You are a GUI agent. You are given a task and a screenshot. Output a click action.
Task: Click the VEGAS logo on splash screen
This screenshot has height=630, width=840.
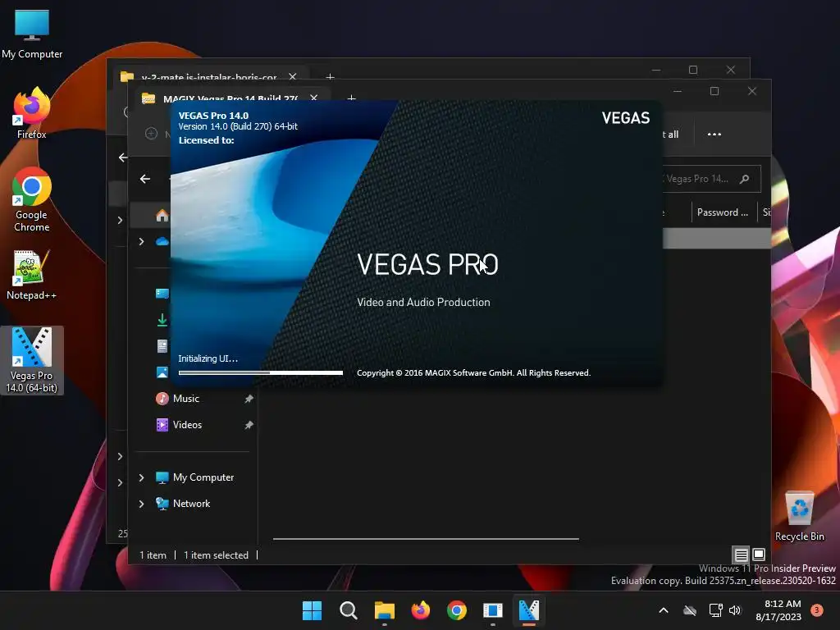click(x=626, y=118)
